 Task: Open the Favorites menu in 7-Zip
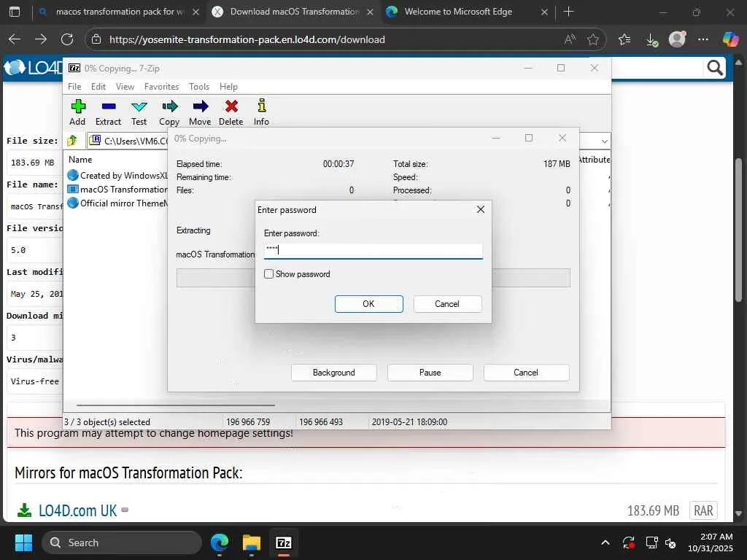(x=161, y=87)
